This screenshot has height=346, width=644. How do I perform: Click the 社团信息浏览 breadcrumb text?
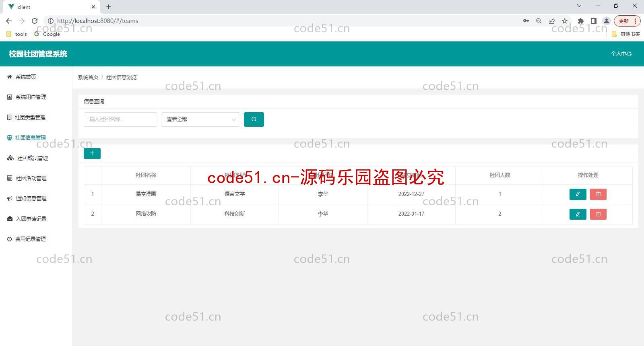point(121,77)
